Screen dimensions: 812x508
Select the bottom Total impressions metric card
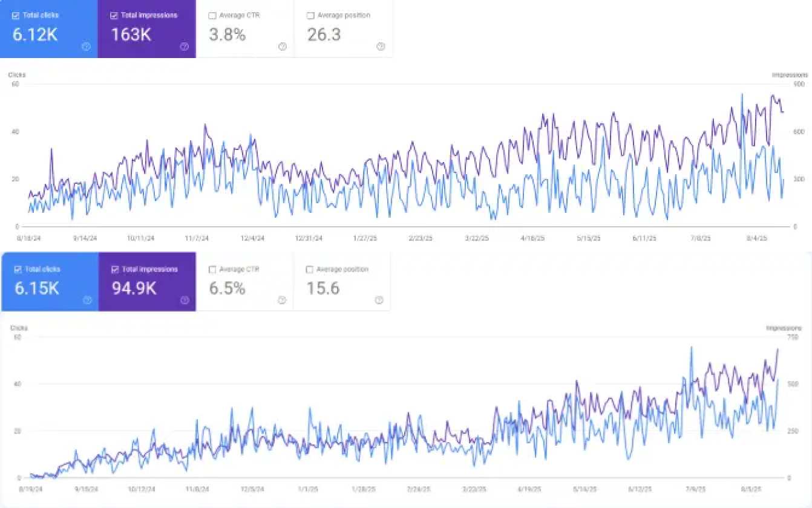pyautogui.click(x=147, y=282)
